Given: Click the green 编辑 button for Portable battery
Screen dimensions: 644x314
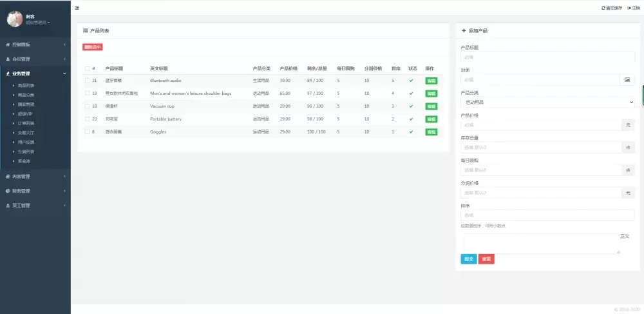Looking at the screenshot, I should (431, 119).
